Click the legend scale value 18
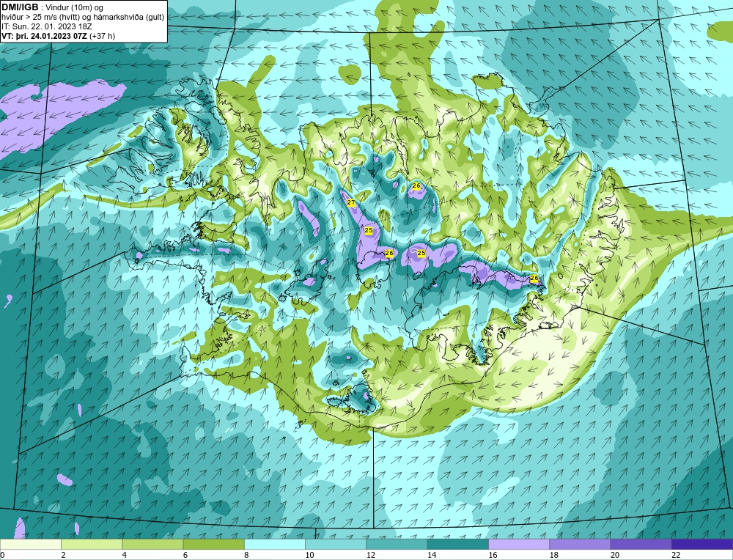 coord(553,555)
